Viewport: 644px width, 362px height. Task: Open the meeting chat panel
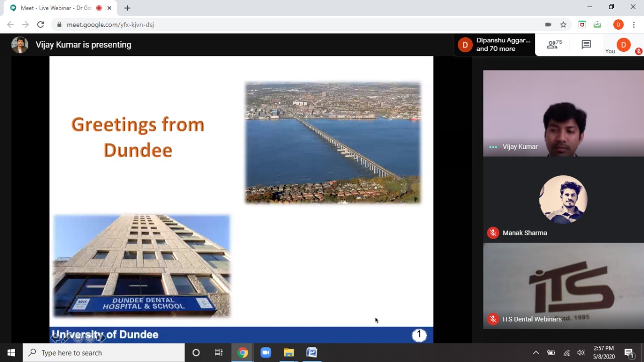(x=586, y=45)
